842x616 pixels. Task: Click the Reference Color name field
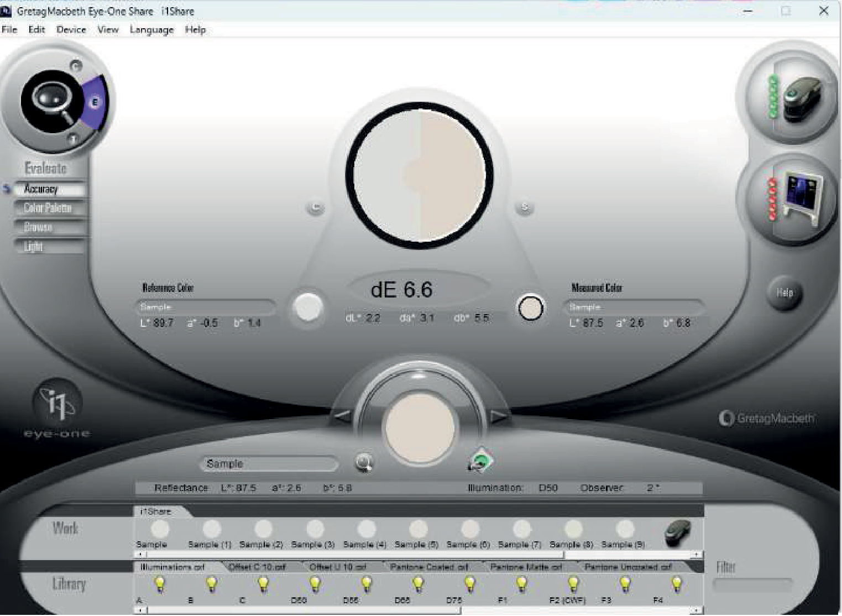(x=206, y=307)
